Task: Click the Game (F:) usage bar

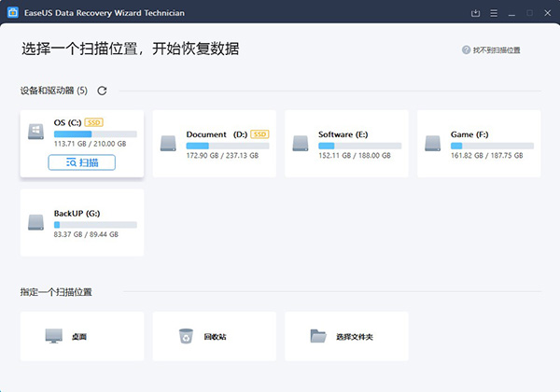Action: [x=492, y=146]
